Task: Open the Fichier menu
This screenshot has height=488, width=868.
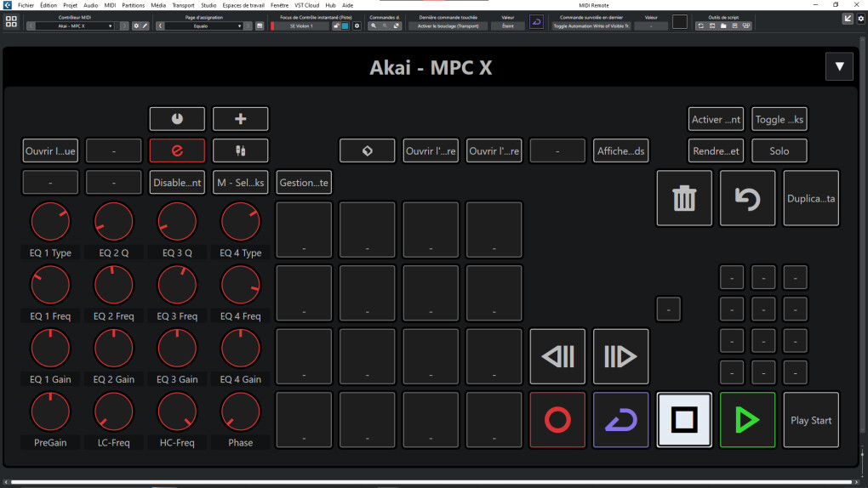Action: [x=26, y=5]
